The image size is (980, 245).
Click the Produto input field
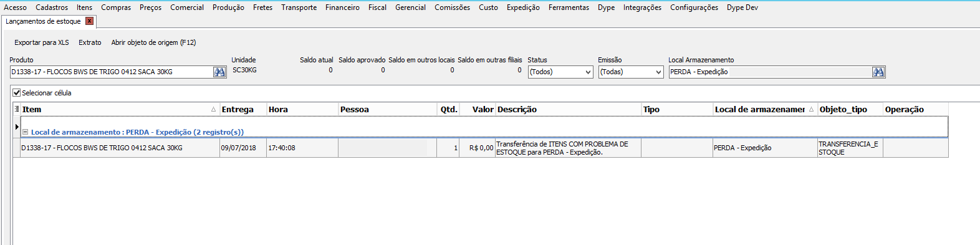112,72
